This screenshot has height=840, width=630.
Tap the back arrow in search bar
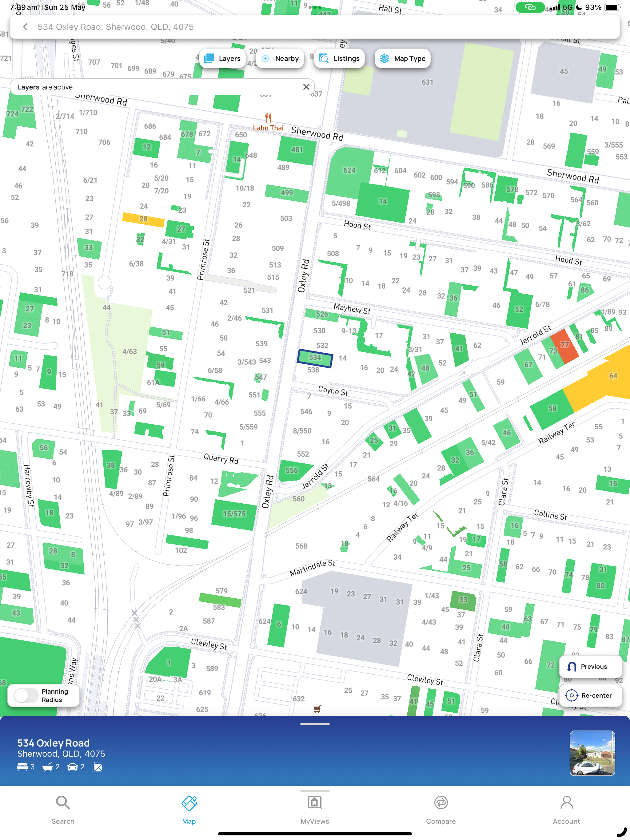coord(25,26)
